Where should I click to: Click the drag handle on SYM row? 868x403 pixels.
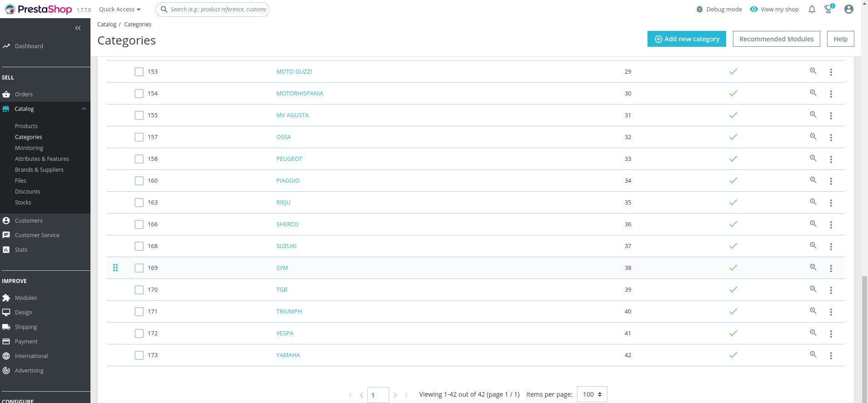[x=115, y=268]
